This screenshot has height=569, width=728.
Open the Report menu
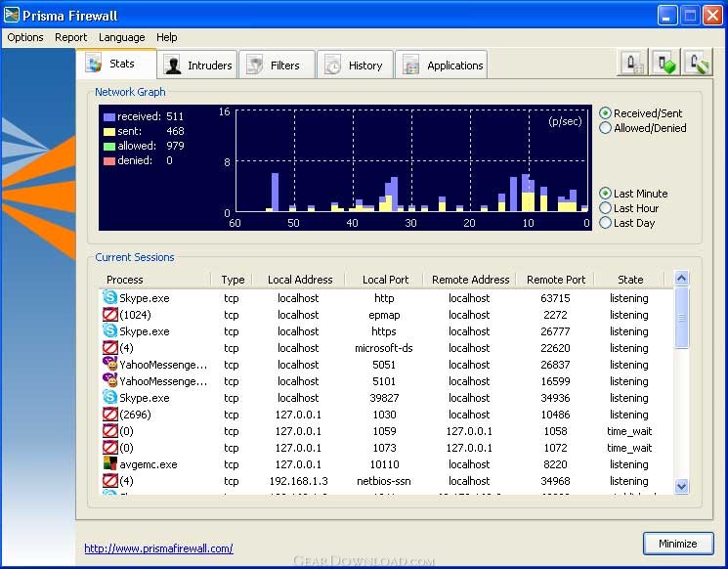pyautogui.click(x=70, y=37)
